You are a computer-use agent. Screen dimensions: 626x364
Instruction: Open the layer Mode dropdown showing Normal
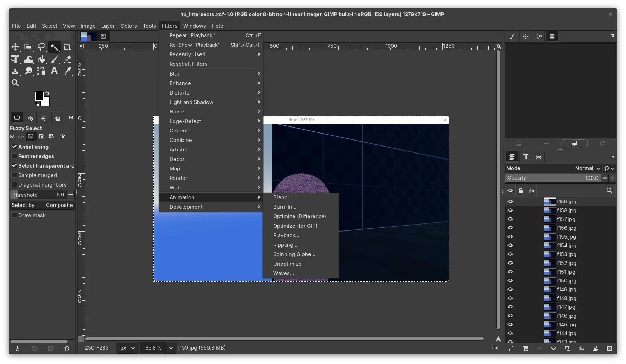pyautogui.click(x=587, y=168)
